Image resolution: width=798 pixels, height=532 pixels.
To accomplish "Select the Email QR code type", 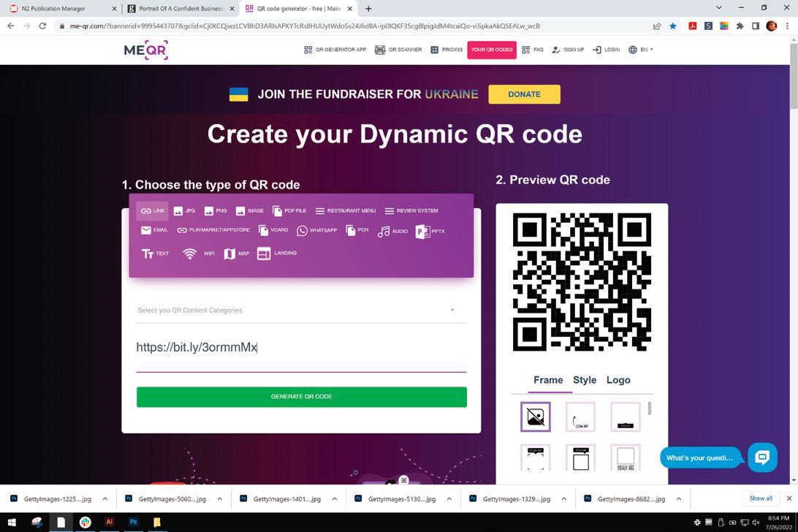I will [154, 230].
